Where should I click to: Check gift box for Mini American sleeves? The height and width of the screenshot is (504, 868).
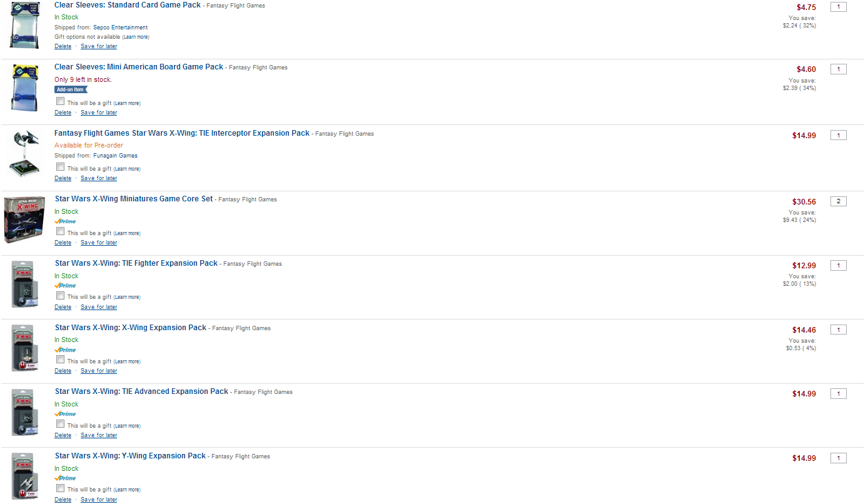coord(60,101)
